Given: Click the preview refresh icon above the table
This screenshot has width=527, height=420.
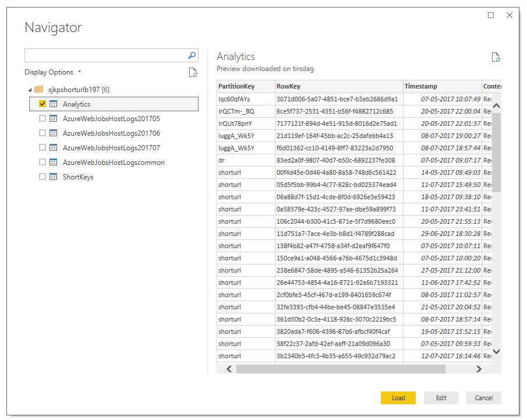Looking at the screenshot, I should (x=496, y=57).
